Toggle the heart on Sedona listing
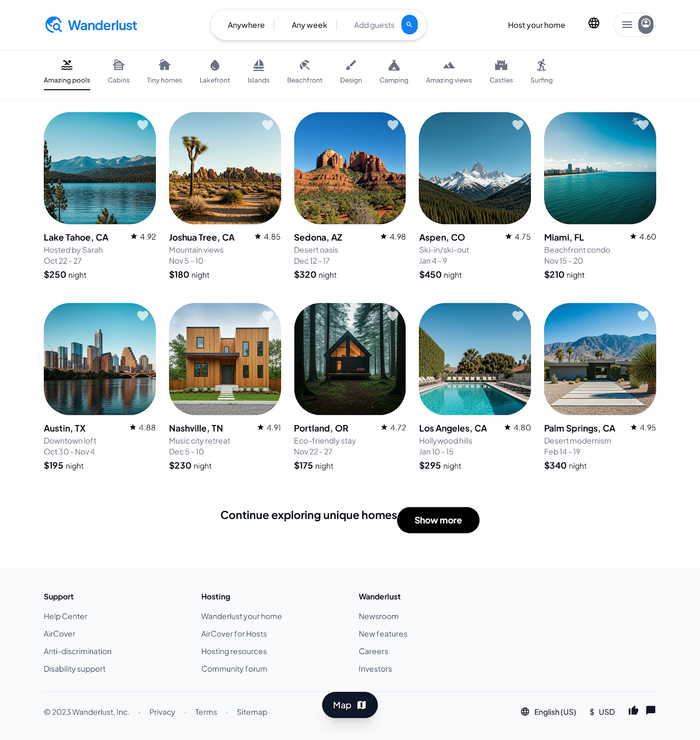The width and height of the screenshot is (700, 740). pyautogui.click(x=393, y=125)
